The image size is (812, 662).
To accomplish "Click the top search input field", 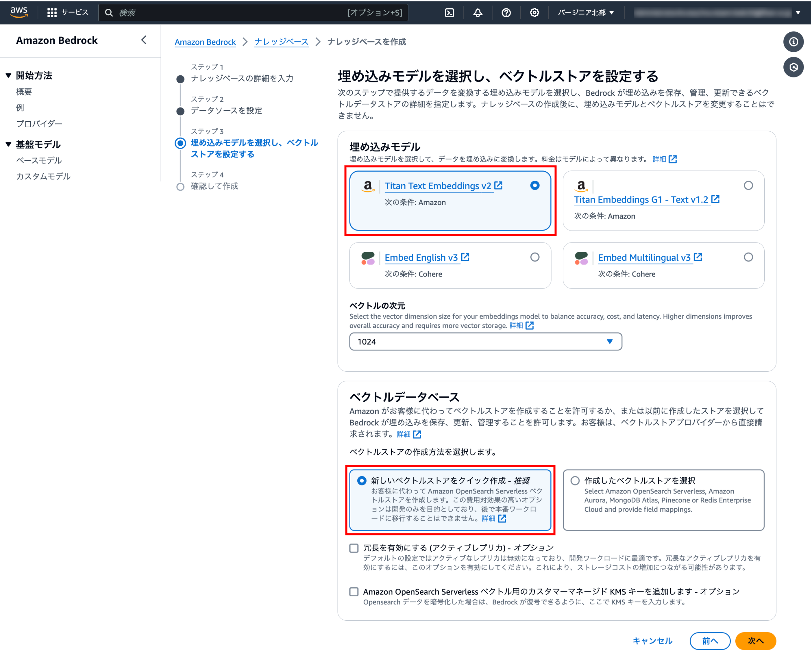I will coord(229,13).
